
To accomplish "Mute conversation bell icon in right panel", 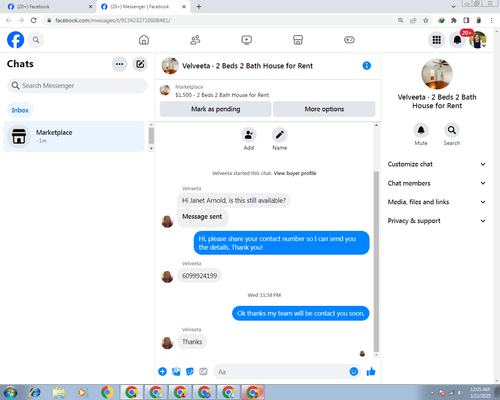I will [421, 130].
